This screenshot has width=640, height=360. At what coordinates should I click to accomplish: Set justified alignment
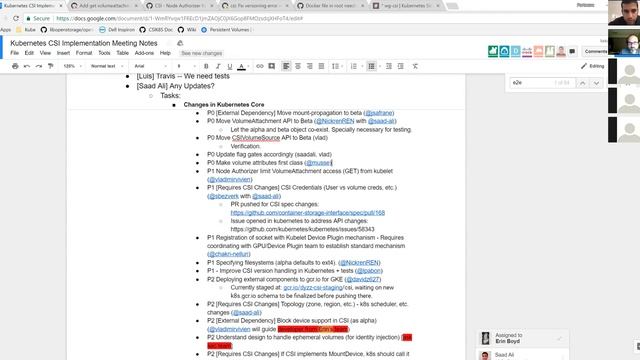point(322,66)
